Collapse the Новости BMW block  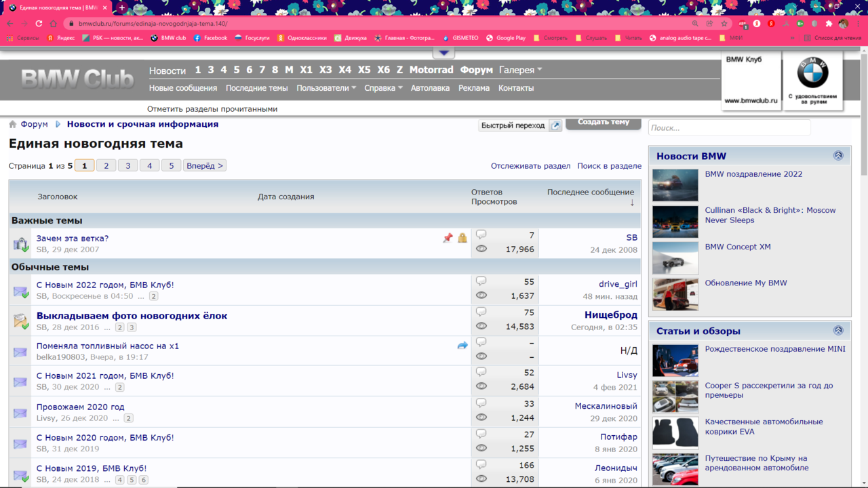coord(838,156)
